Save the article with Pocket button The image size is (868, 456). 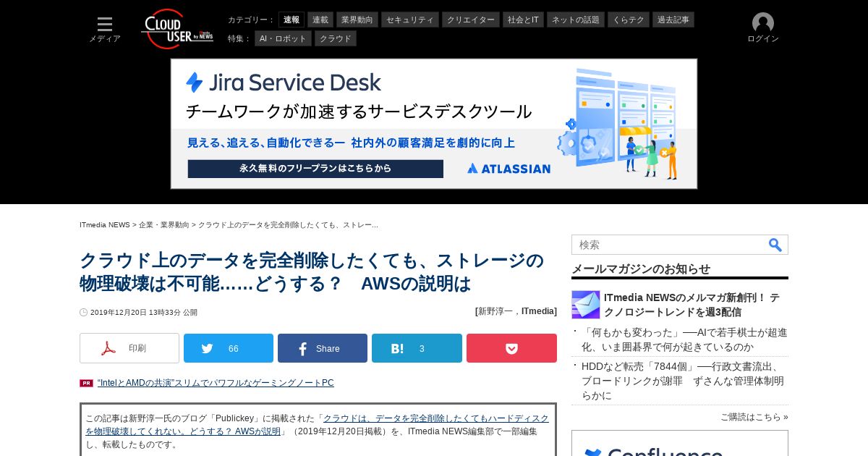coord(511,348)
